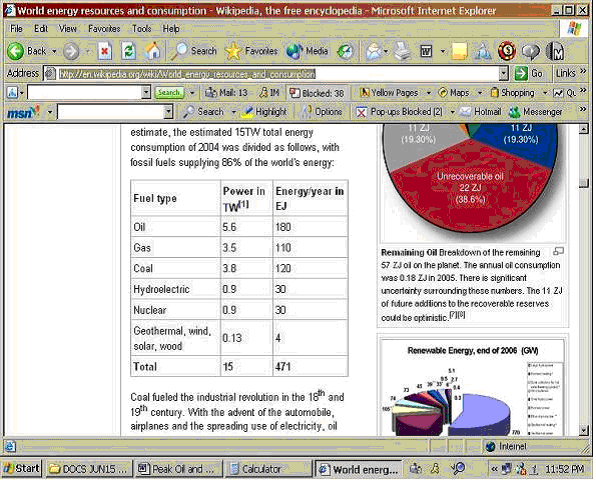
Task: Open the Media globe icon
Action: click(294, 51)
